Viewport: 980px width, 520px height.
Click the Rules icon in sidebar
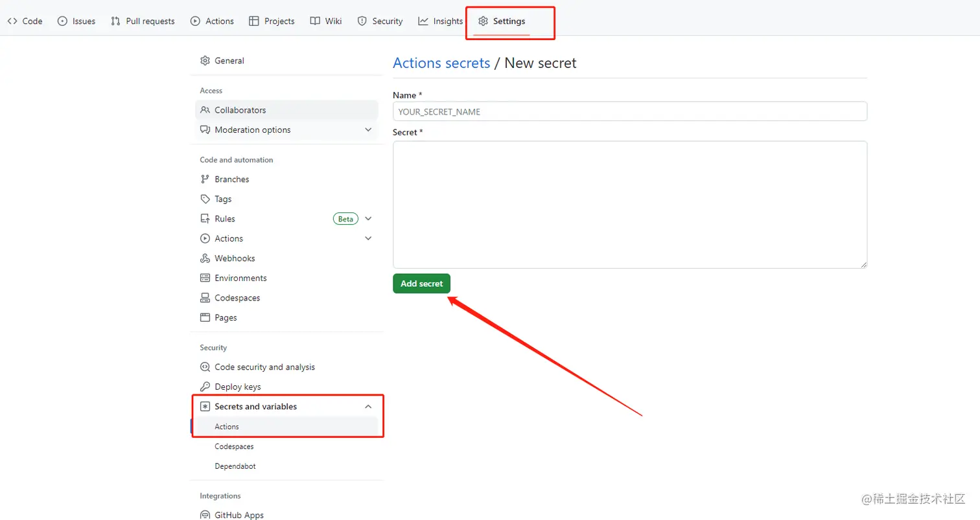[x=205, y=219]
